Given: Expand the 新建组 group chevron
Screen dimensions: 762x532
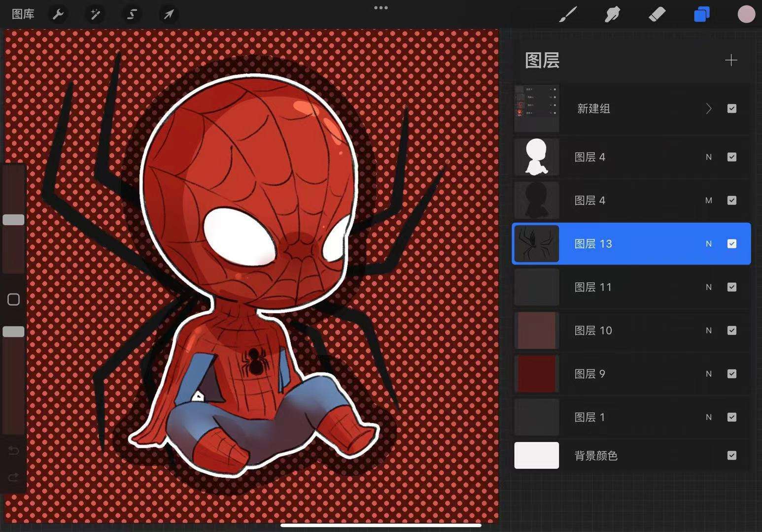Looking at the screenshot, I should (x=709, y=108).
